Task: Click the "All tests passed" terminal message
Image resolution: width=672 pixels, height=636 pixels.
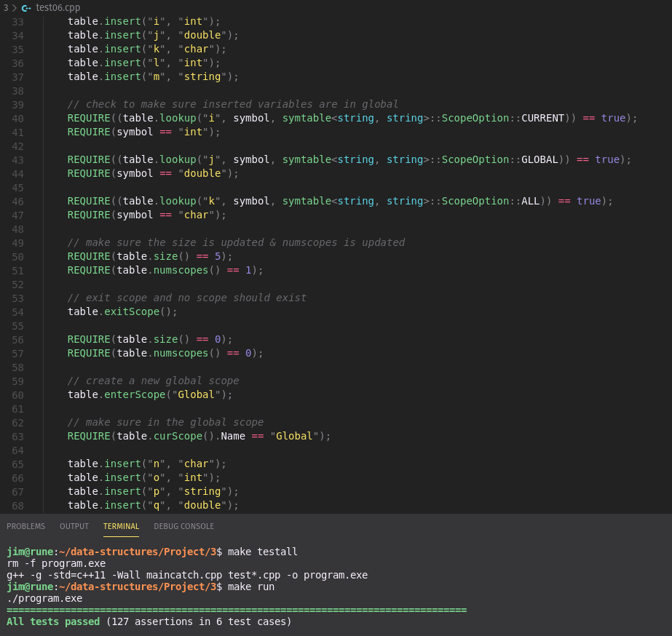Action: [53, 621]
